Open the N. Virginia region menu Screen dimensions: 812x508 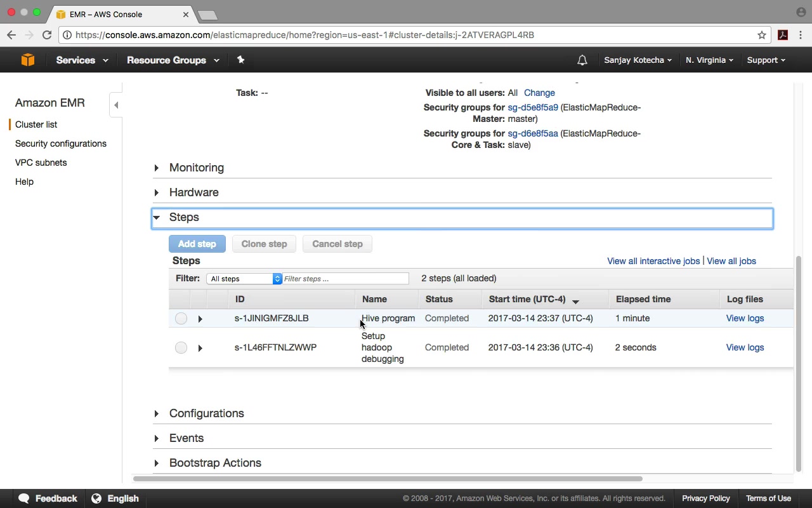[x=709, y=60]
